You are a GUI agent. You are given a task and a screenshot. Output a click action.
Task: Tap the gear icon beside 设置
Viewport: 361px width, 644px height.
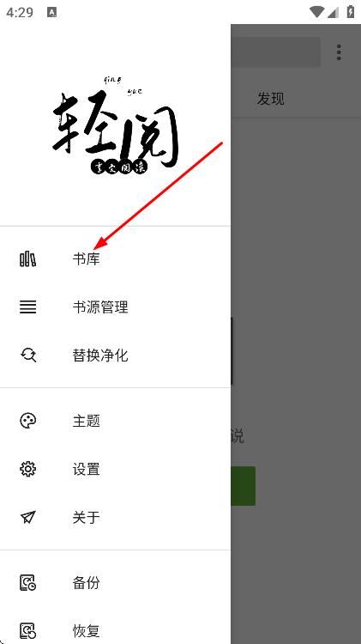coord(28,469)
